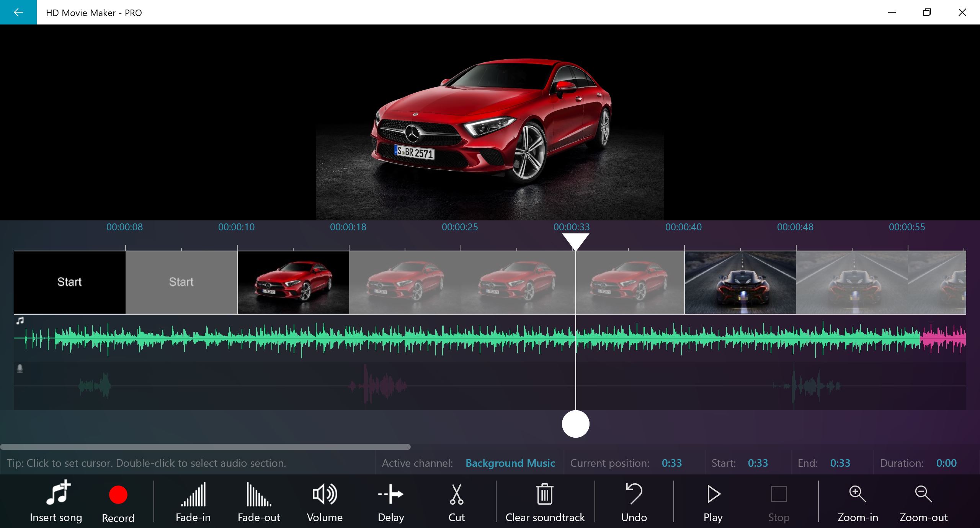Click the 00:00:40 timeline label
Image resolution: width=980 pixels, height=528 pixels.
(x=683, y=227)
